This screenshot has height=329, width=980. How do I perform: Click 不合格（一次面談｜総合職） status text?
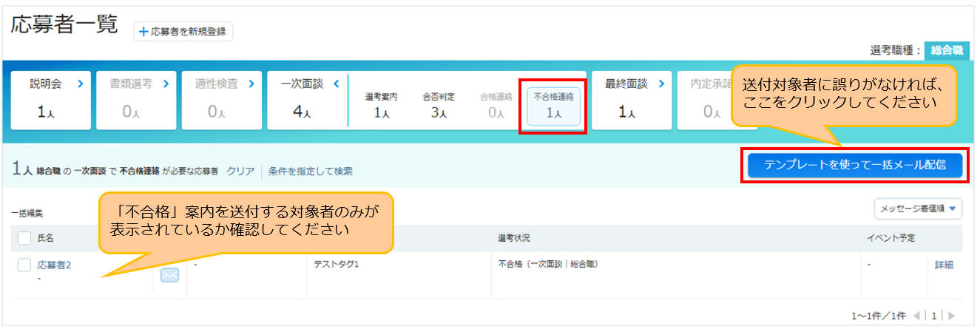[548, 264]
